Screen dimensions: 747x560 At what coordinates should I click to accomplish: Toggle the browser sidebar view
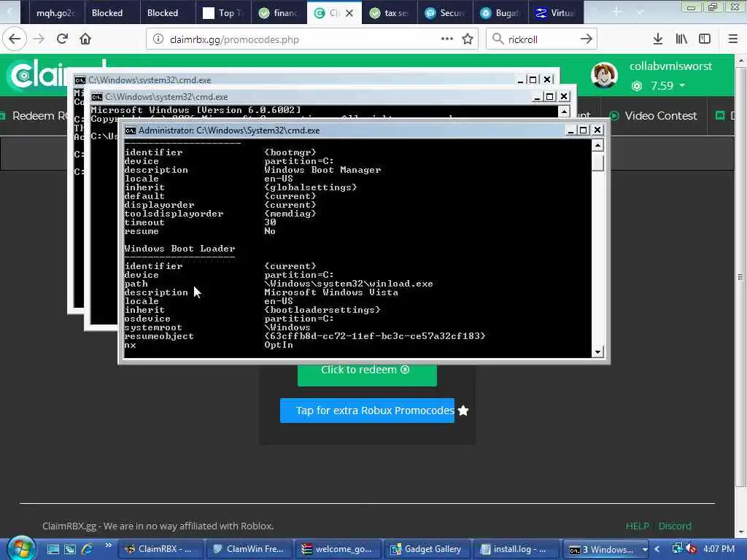(705, 39)
